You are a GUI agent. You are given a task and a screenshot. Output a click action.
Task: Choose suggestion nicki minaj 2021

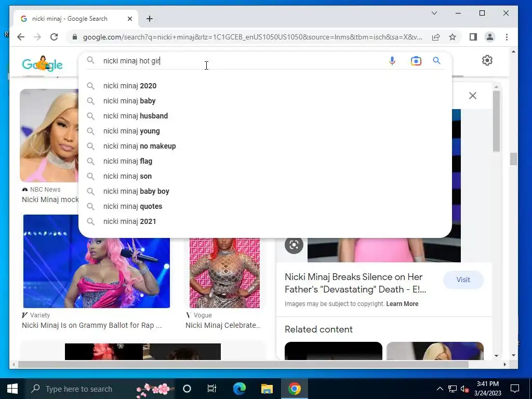(x=265, y=221)
